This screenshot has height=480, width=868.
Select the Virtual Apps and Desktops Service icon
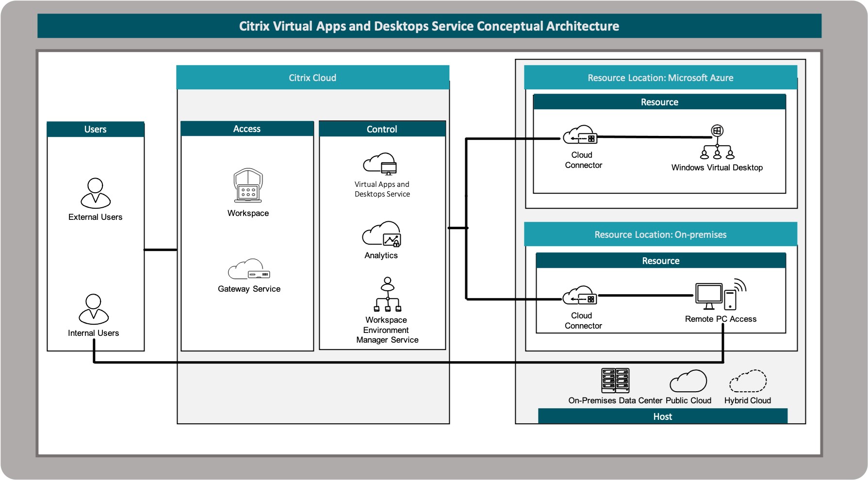[380, 164]
